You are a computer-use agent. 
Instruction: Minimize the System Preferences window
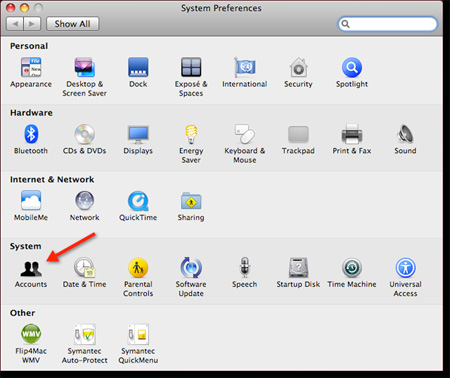(24, 8)
